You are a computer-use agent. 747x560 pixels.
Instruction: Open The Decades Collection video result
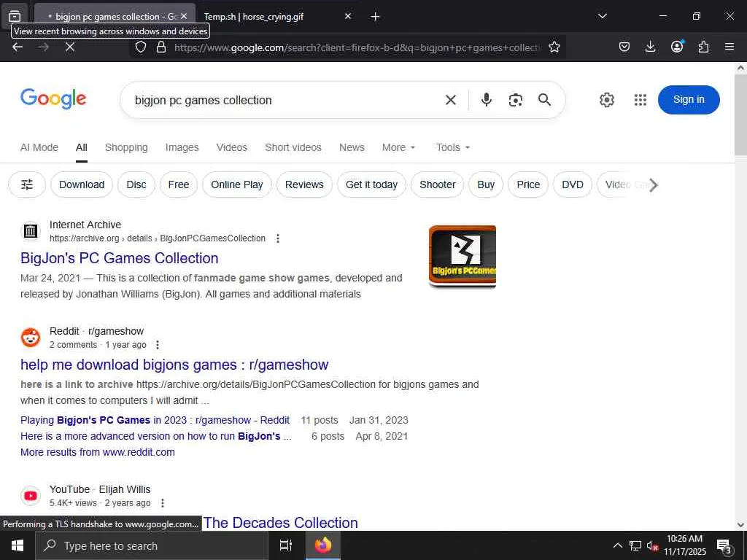tap(281, 522)
